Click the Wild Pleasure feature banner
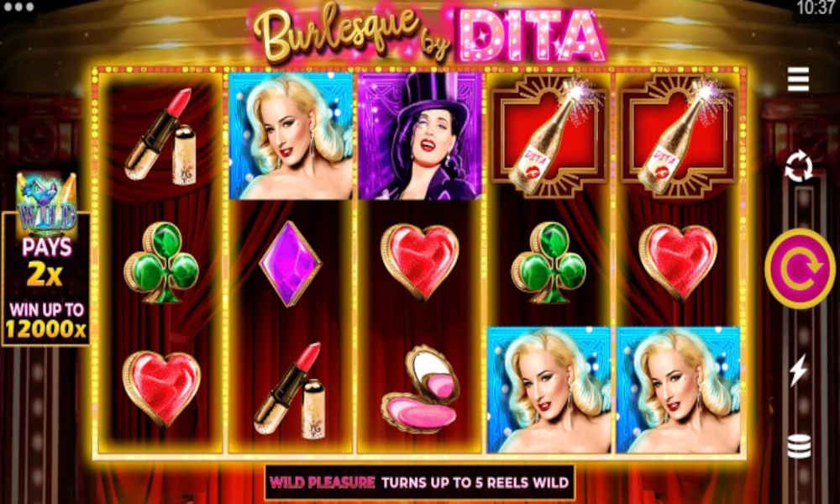Viewport: 840px width, 504px height. (x=419, y=482)
